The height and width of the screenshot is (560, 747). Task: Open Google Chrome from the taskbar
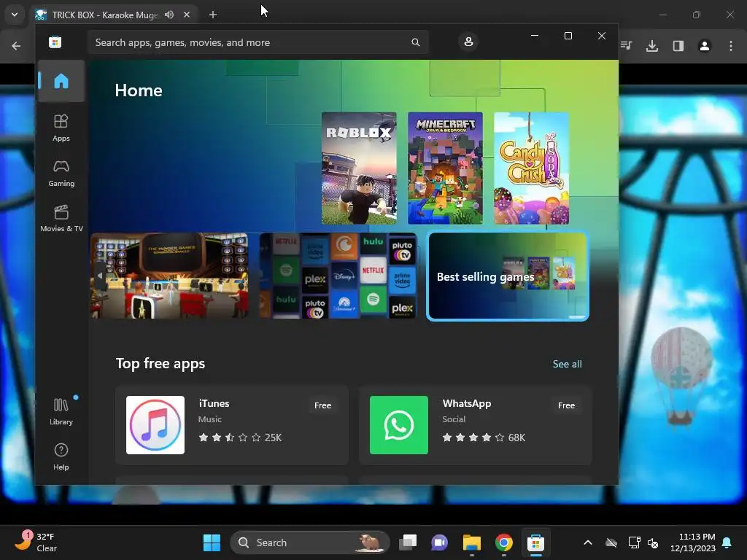point(503,542)
